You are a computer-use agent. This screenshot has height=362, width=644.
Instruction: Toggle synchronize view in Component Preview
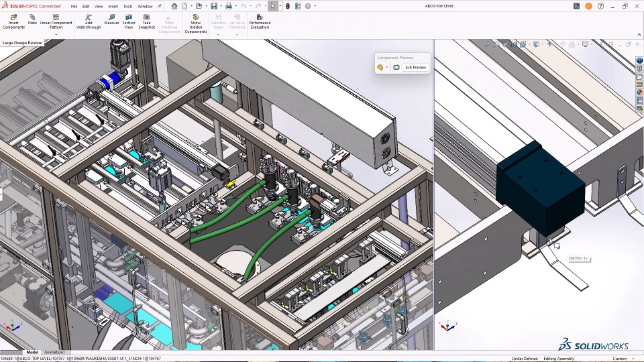tap(396, 68)
